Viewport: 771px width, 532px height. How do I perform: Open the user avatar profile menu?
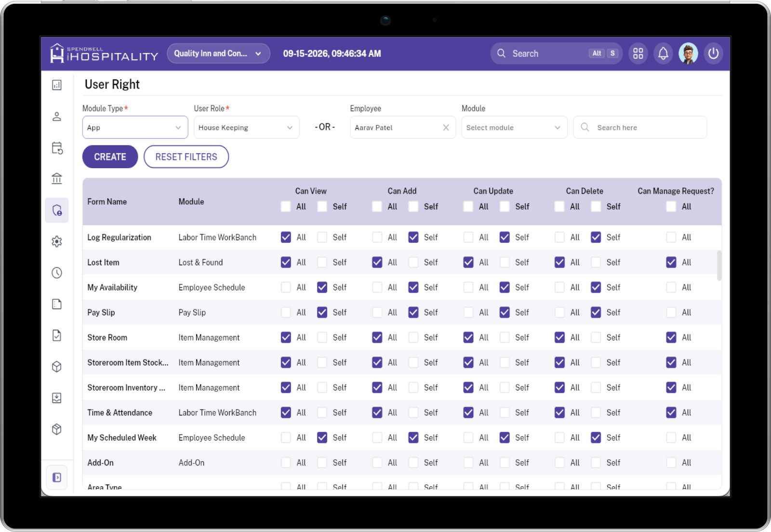688,53
